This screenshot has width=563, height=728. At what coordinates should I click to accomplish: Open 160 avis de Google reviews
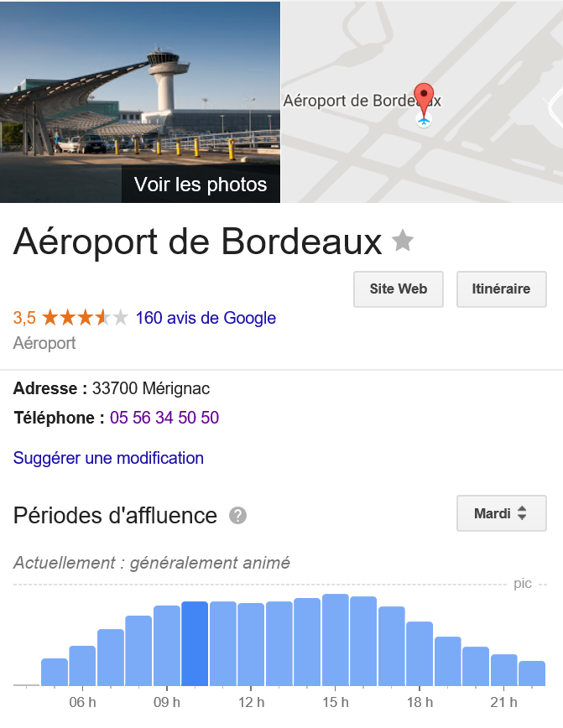206,318
